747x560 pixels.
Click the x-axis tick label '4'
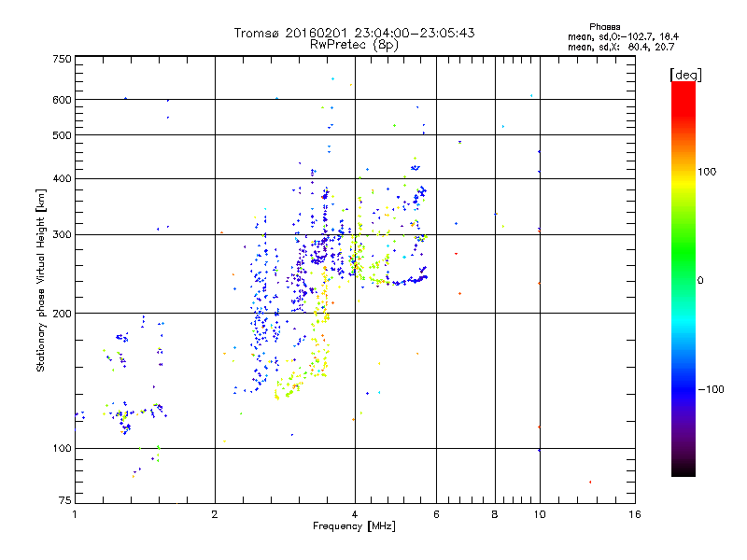[x=355, y=514]
